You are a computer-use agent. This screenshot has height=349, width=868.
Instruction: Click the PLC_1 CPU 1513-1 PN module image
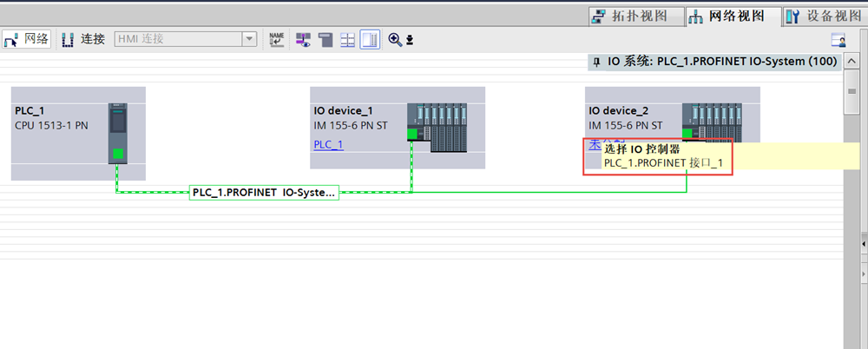117,132
